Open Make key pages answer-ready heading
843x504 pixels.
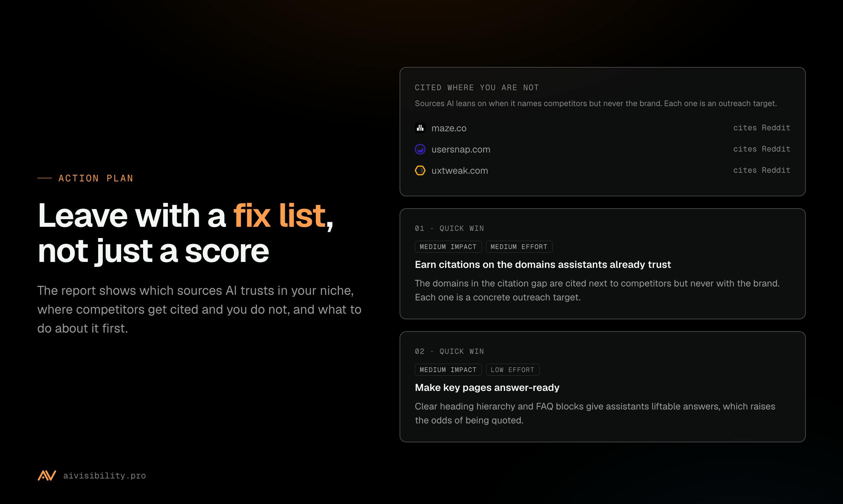click(487, 388)
